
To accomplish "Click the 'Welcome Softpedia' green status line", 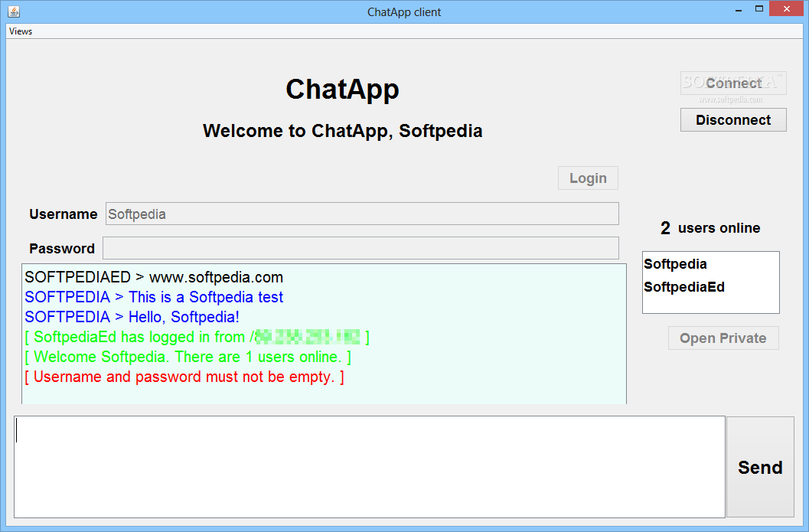I will (188, 357).
